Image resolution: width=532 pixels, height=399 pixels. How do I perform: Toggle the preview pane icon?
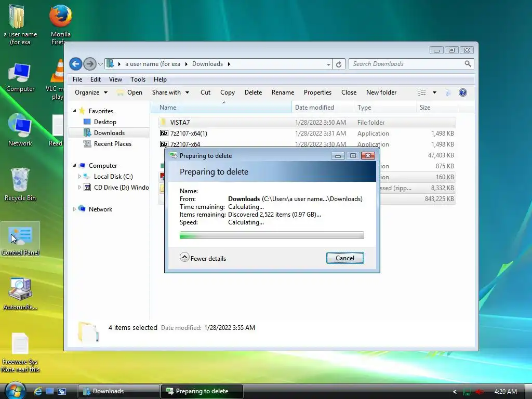[448, 92]
